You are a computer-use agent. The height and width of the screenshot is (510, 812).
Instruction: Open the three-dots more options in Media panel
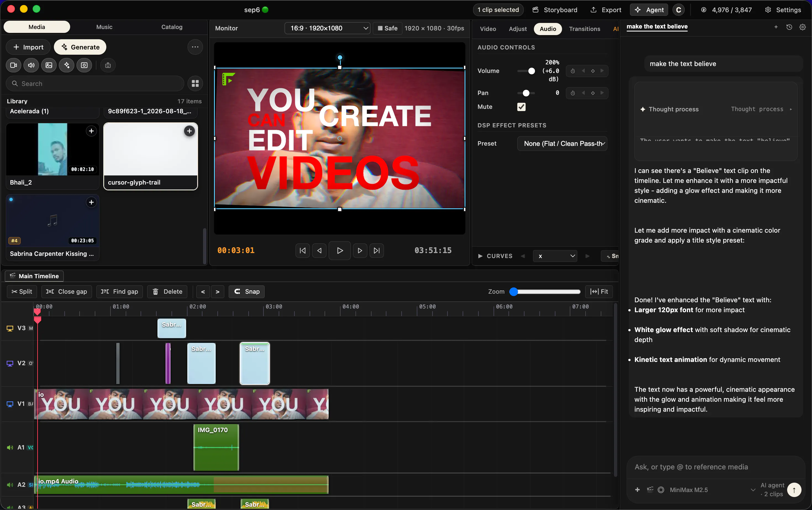pyautogui.click(x=195, y=47)
